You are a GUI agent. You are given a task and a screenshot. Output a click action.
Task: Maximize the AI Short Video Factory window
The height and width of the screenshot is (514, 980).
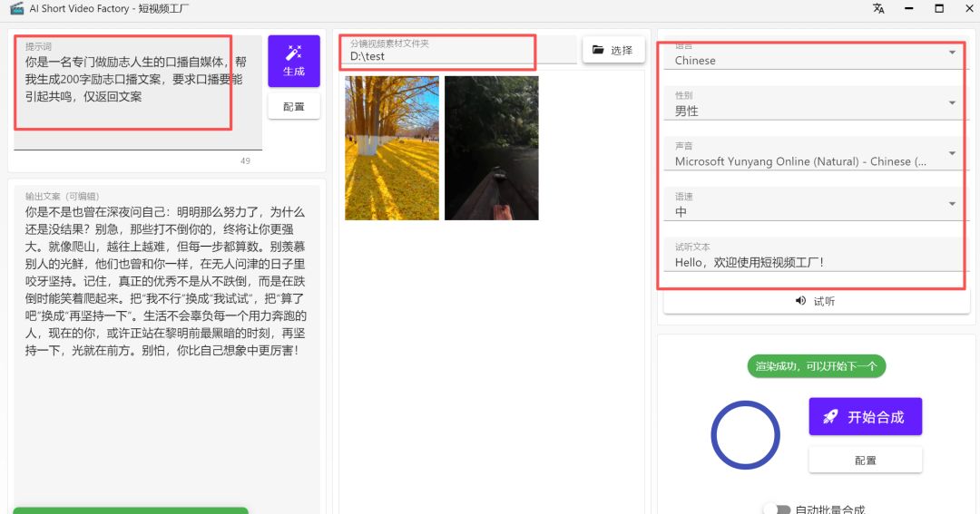pyautogui.click(x=939, y=9)
